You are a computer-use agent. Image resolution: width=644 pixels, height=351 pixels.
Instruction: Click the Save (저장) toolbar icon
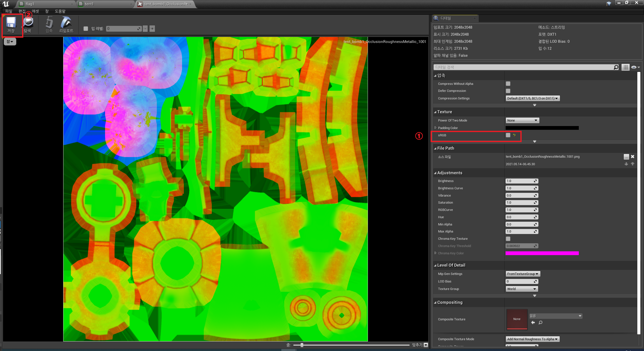coord(11,23)
